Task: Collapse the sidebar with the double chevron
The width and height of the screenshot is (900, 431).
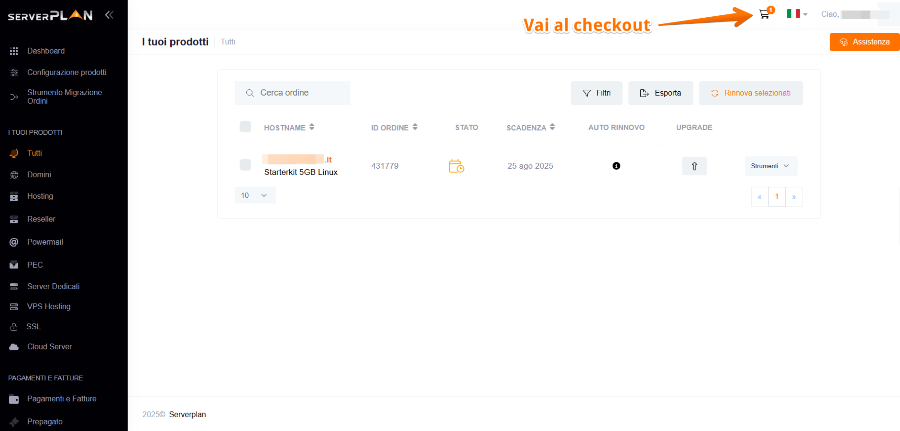Action: coord(108,15)
